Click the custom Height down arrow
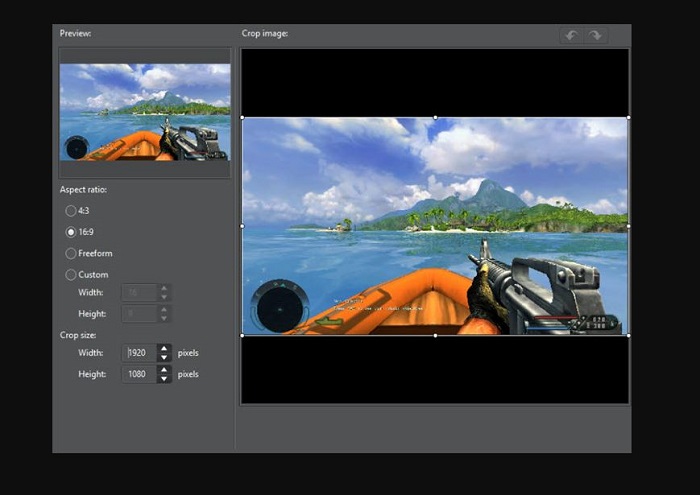 [164, 318]
